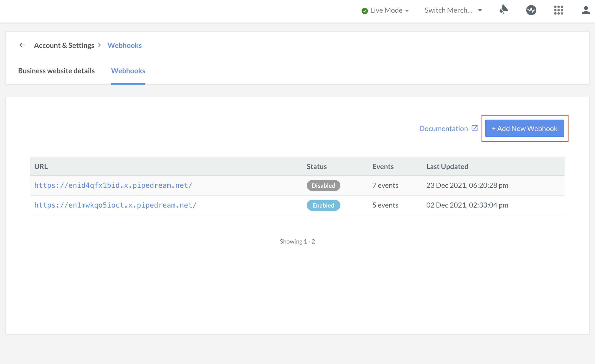
Task: Click the 7 events cell
Action: click(385, 185)
